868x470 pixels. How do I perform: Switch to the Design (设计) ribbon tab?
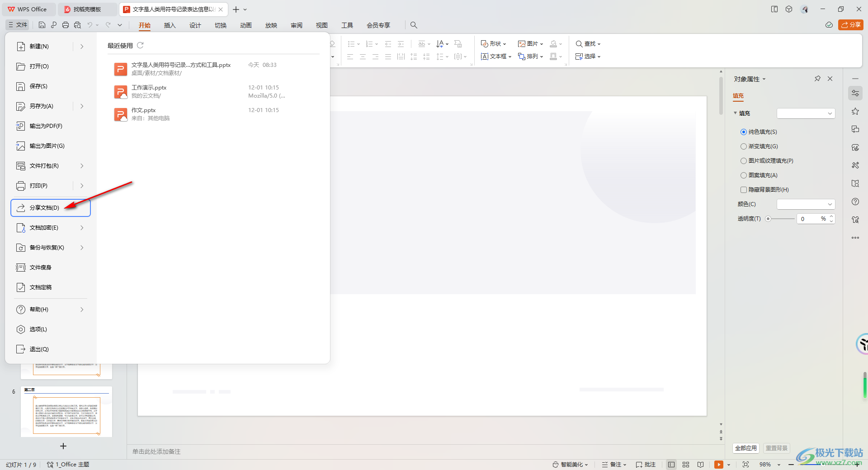[x=195, y=25]
